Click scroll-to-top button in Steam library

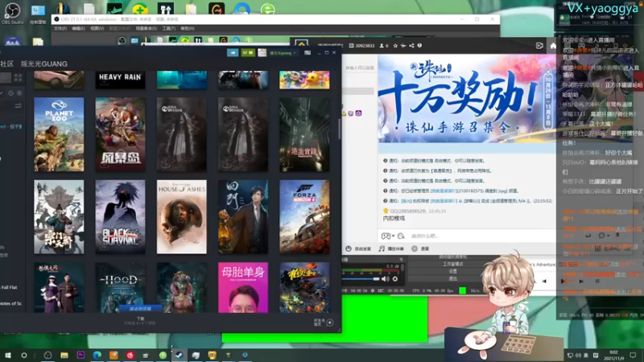tap(140, 308)
